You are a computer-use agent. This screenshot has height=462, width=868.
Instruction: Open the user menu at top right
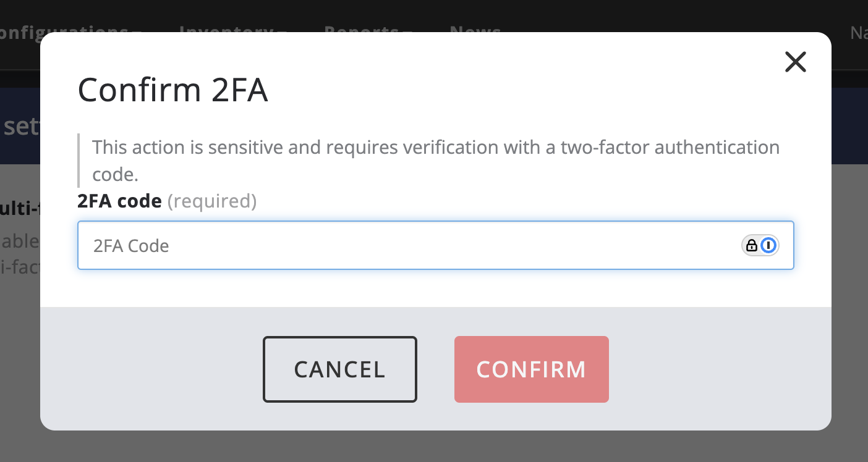pyautogui.click(x=858, y=32)
